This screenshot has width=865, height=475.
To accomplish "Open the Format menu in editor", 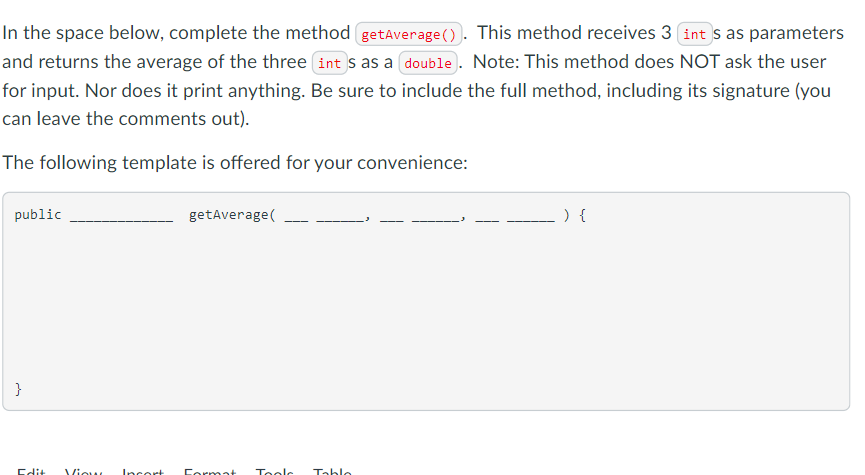I will (210, 472).
